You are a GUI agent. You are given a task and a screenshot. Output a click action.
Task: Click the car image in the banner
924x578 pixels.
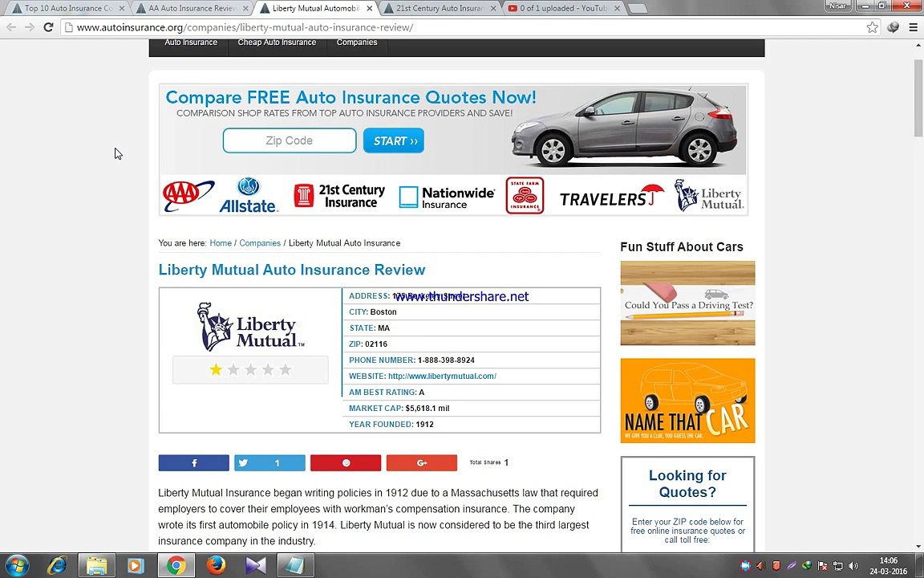tap(623, 128)
